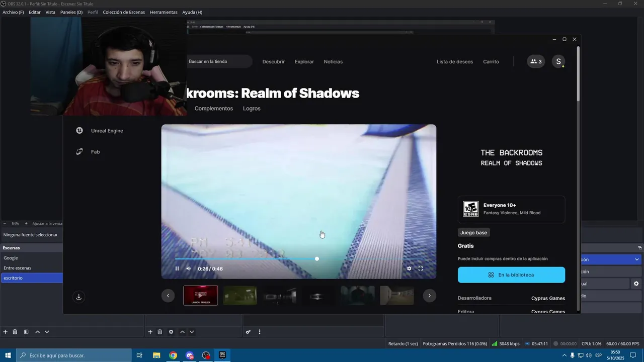
Task: Add a new scene with plus icon
Action: coord(6,332)
